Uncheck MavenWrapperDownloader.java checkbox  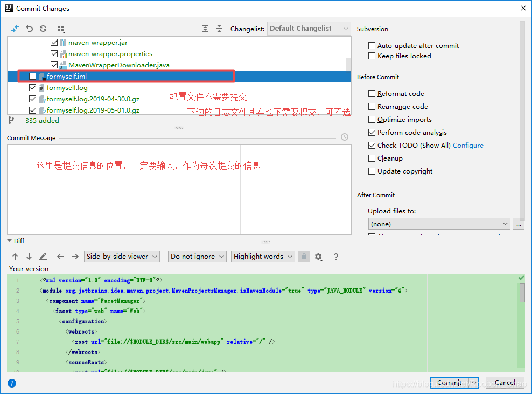pos(54,65)
